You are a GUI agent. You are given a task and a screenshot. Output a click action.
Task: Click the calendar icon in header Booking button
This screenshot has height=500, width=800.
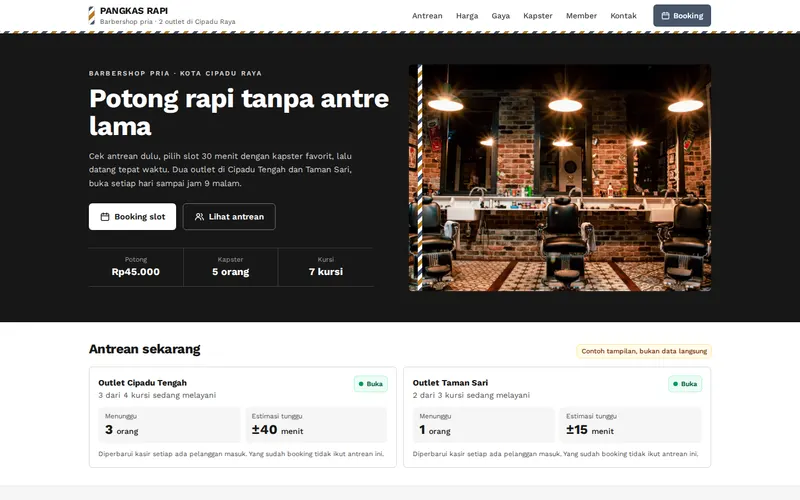(665, 16)
